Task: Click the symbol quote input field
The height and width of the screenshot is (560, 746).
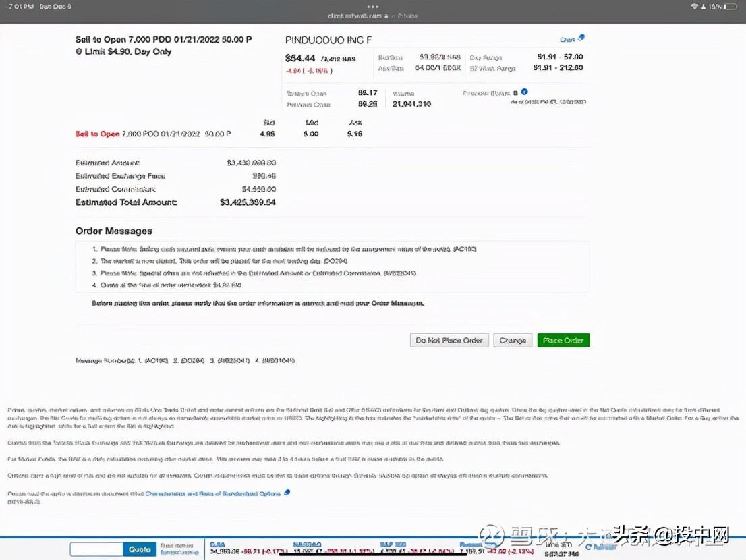Action: click(96, 549)
